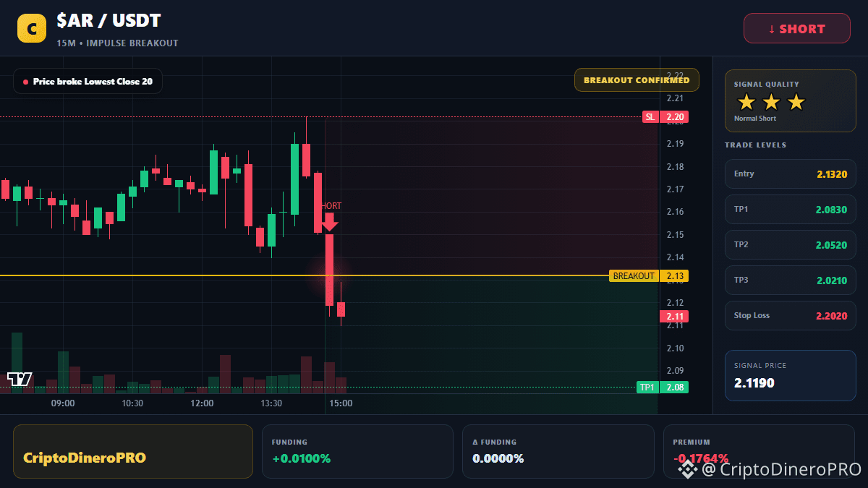Click the 2.16 price axis label
Image resolution: width=868 pixels, height=488 pixels.
(x=675, y=212)
